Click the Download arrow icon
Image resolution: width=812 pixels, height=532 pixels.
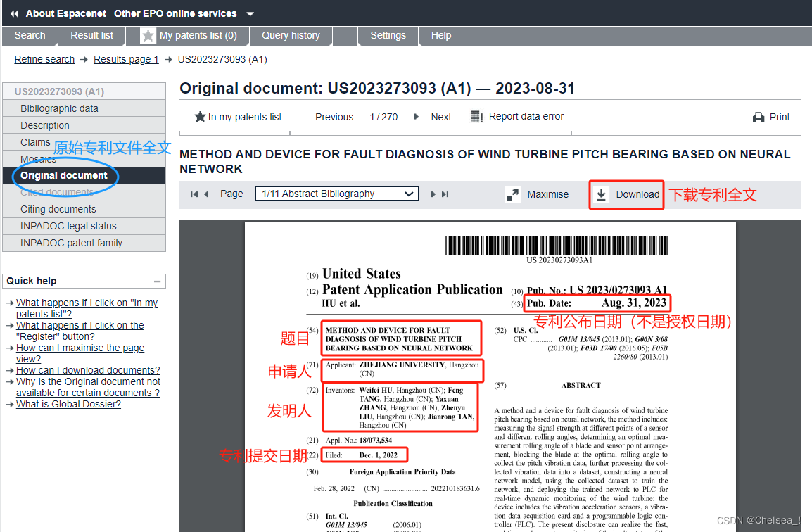pyautogui.click(x=601, y=195)
